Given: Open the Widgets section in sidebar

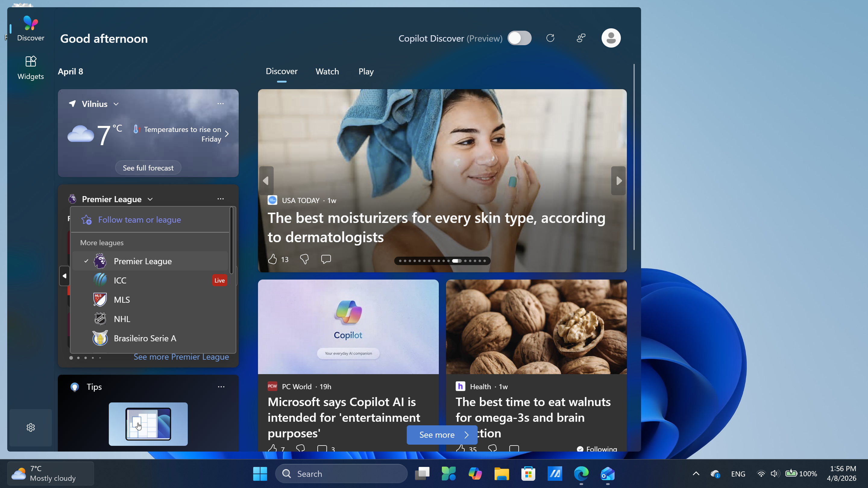Looking at the screenshot, I should click(x=30, y=68).
